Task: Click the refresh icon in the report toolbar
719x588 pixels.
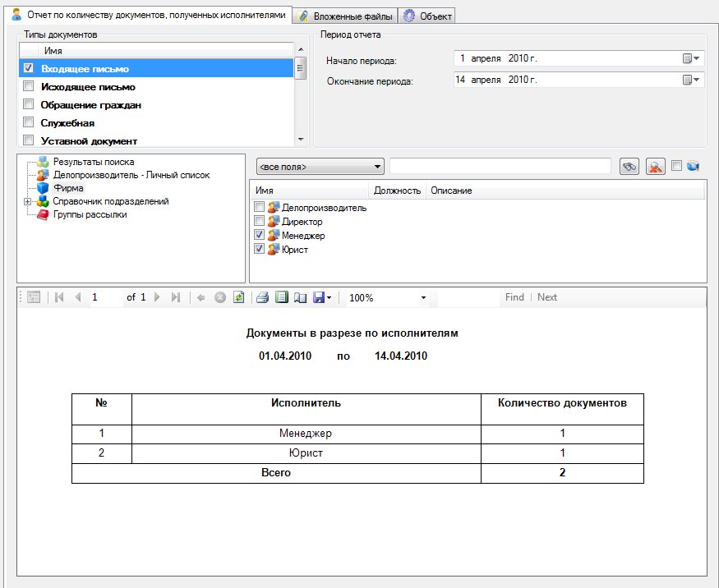Action: coord(238,297)
